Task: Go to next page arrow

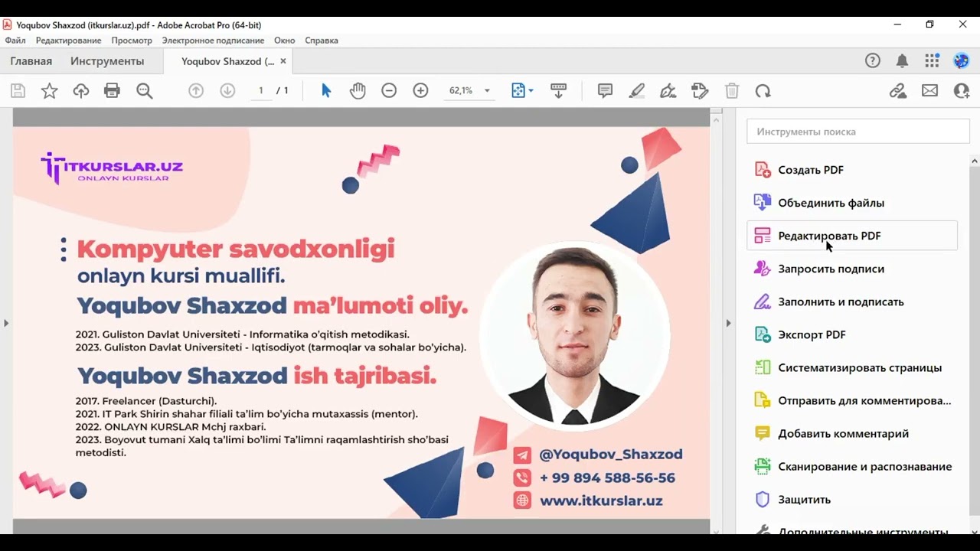Action: tap(227, 90)
